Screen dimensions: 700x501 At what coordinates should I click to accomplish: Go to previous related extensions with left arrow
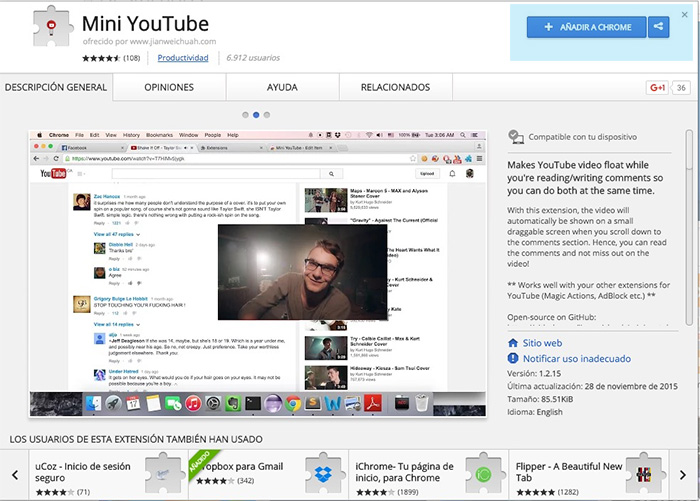point(15,475)
